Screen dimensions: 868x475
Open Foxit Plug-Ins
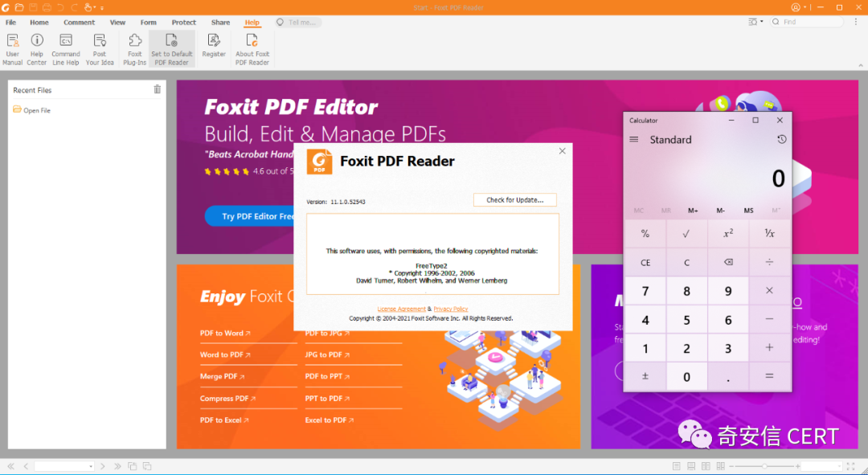tap(134, 48)
